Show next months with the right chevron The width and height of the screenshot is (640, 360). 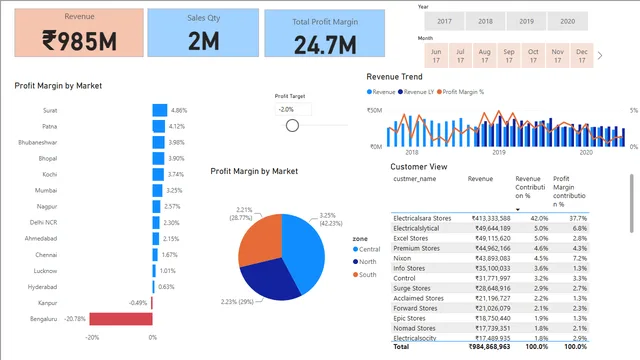click(600, 56)
